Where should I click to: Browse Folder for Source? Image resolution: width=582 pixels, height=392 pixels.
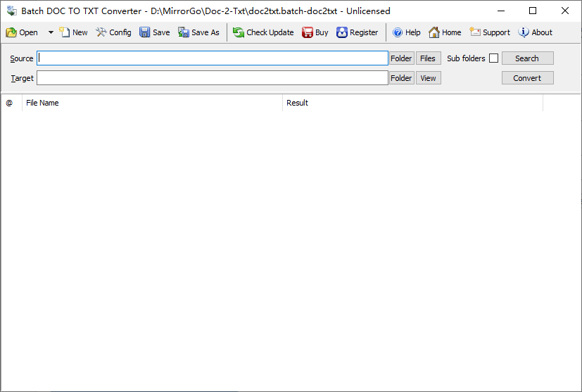(x=402, y=58)
